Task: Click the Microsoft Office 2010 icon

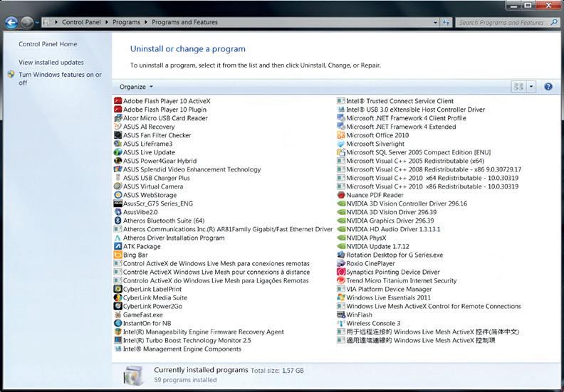Action: [340, 135]
